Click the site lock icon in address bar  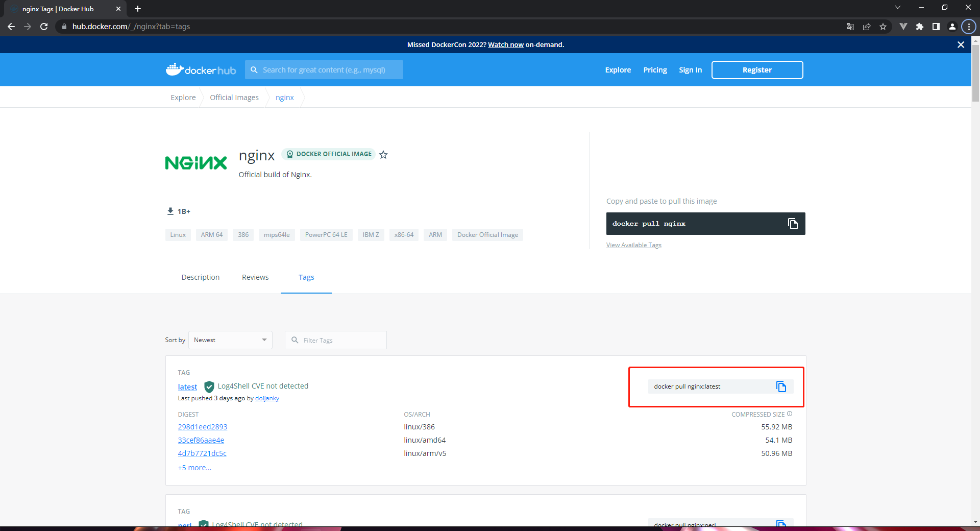[64, 27]
